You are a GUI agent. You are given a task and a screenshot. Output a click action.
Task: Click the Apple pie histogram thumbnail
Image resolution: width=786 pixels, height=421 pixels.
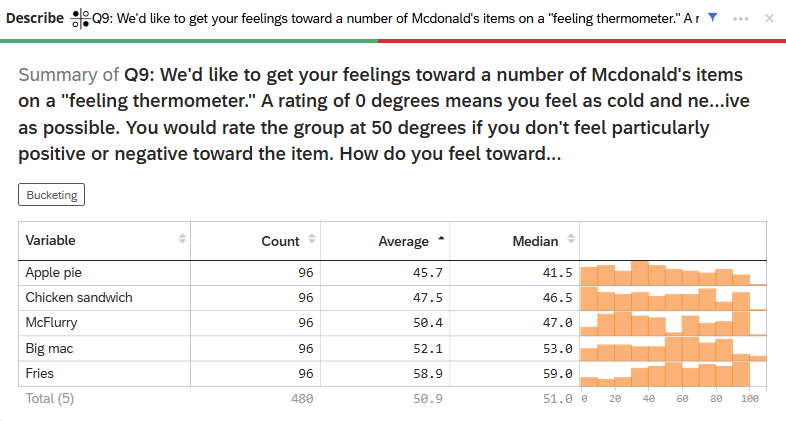tap(672, 272)
